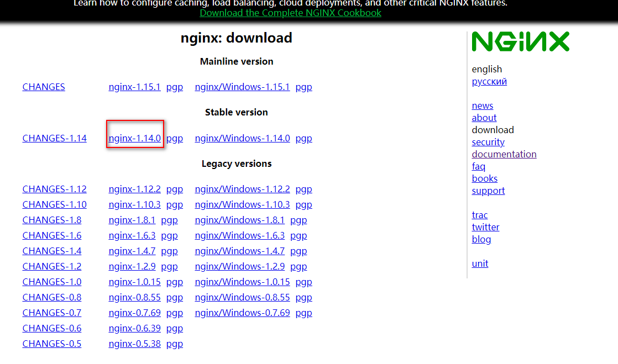This screenshot has width=618, height=364.
Task: Open the support page
Action: (x=488, y=191)
